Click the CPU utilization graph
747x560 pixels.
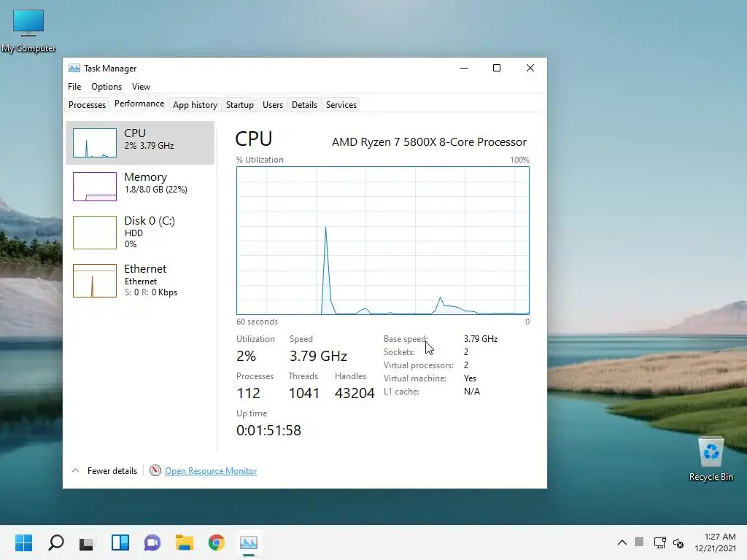click(383, 241)
